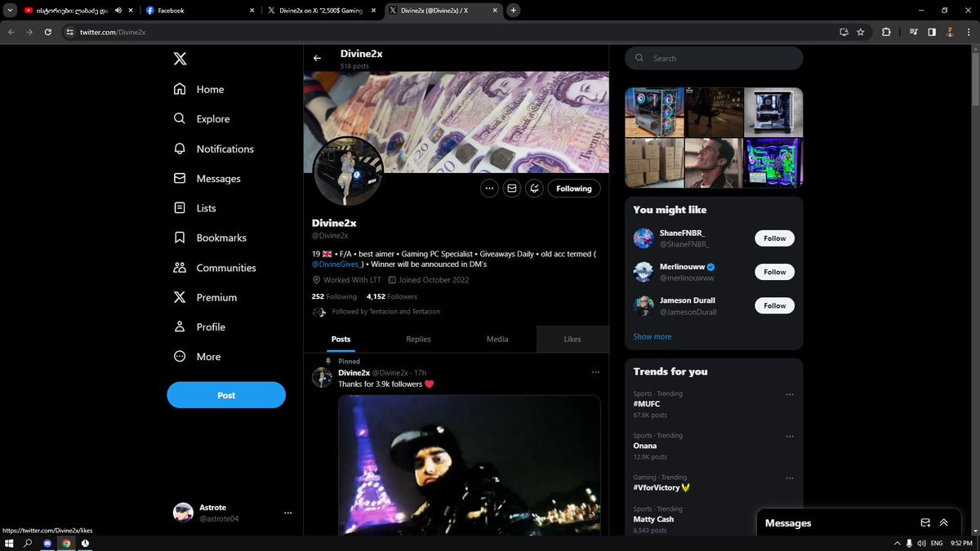Click the blue Post button
The width and height of the screenshot is (980, 551).
click(x=226, y=395)
